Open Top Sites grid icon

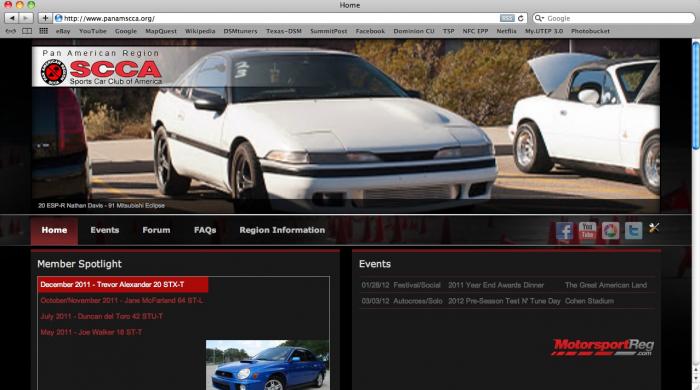tap(43, 31)
